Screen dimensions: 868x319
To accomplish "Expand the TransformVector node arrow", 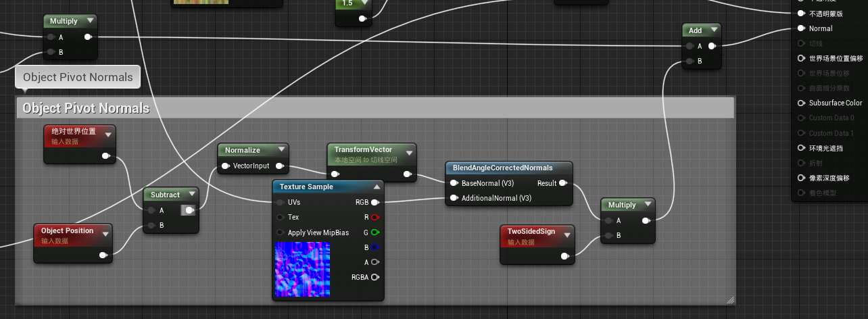I will pyautogui.click(x=408, y=152).
